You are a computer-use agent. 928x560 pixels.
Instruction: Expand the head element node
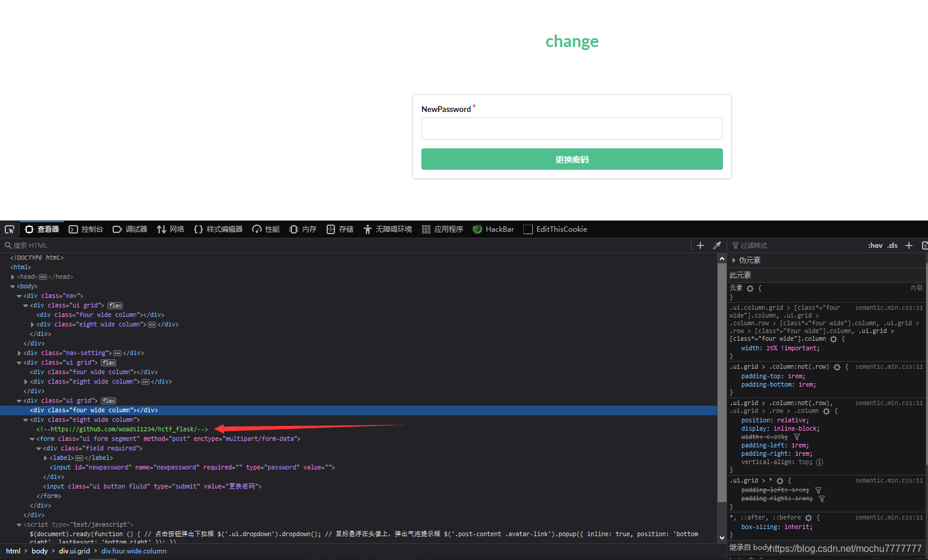13,277
